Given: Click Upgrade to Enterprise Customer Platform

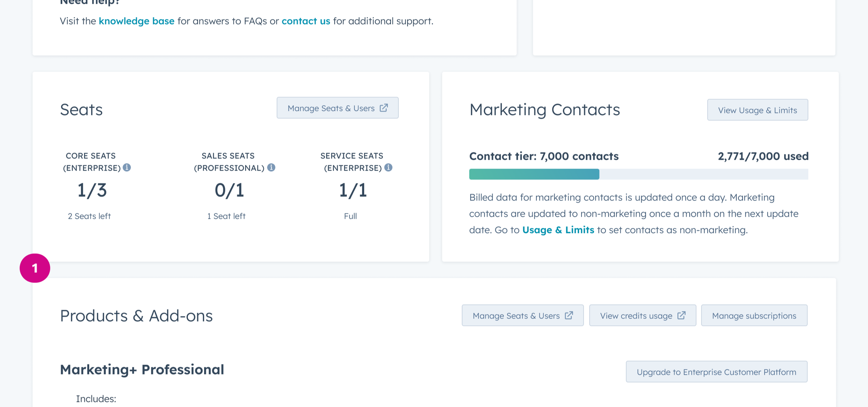Looking at the screenshot, I should (x=716, y=372).
